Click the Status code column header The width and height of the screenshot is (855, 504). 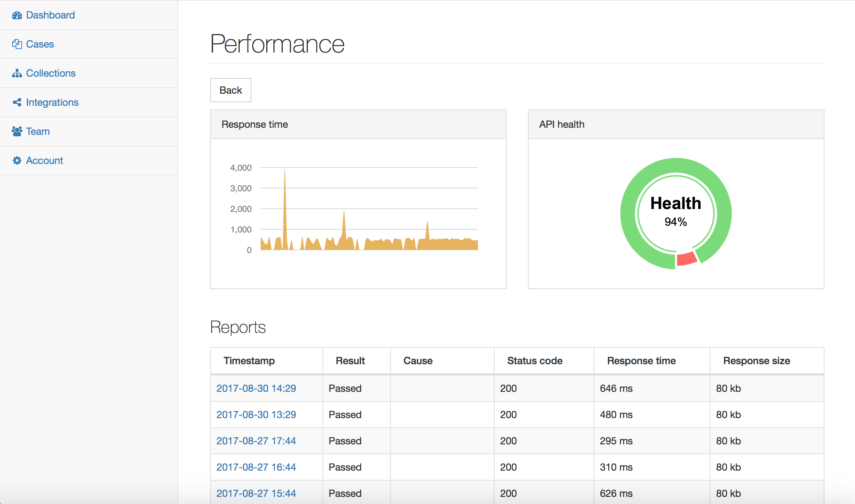(535, 361)
